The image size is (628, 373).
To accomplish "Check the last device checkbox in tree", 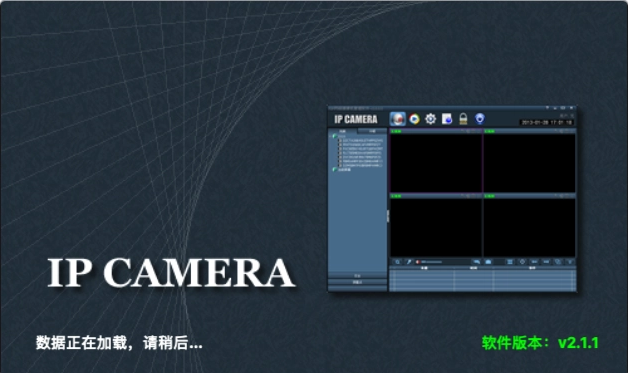I will [340, 165].
